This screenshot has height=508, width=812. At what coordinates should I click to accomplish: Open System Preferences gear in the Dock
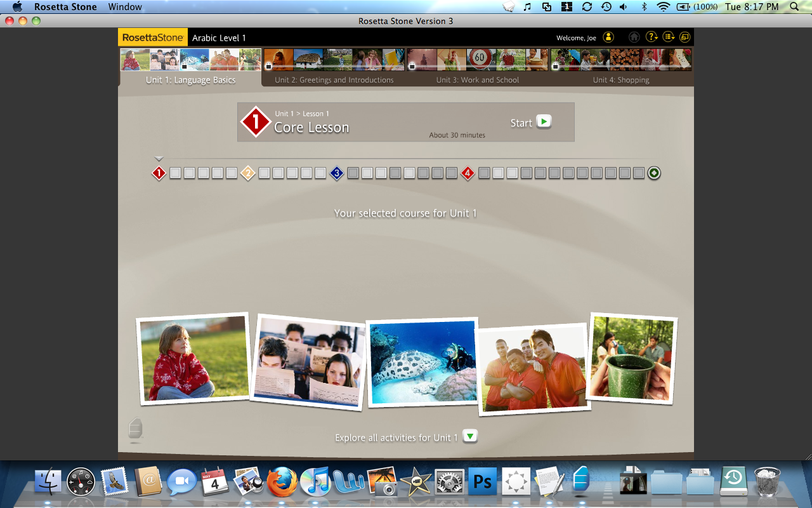pyautogui.click(x=449, y=482)
